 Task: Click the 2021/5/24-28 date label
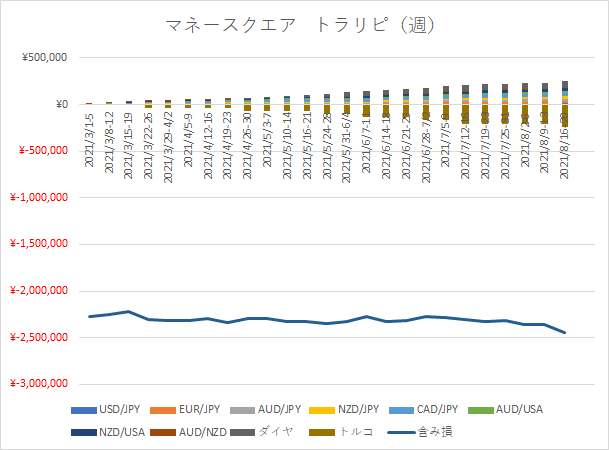327,146
